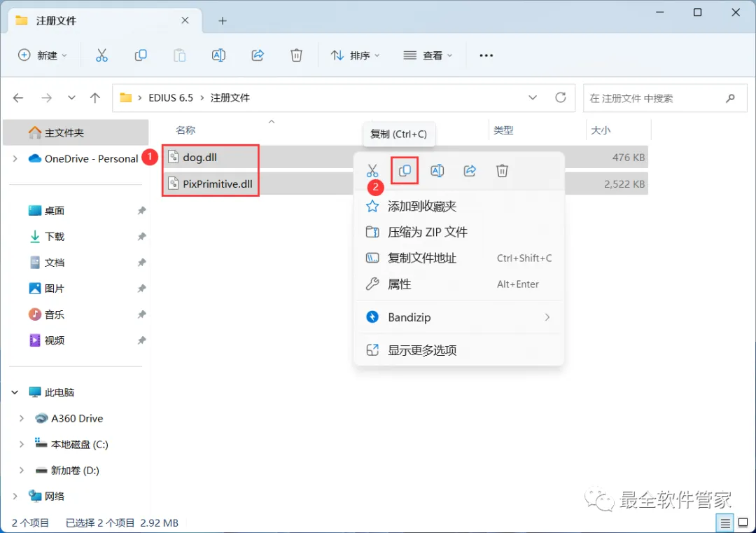Click the toolbar Share icon
Image resolution: width=756 pixels, height=533 pixels.
(258, 55)
